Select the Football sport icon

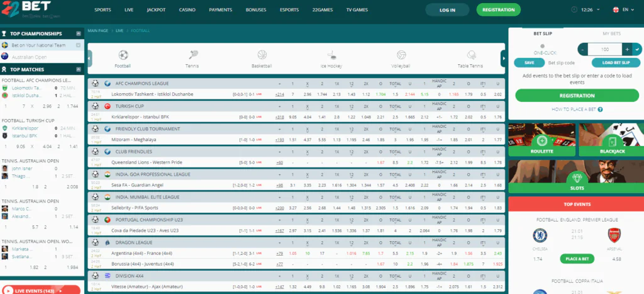point(123,55)
